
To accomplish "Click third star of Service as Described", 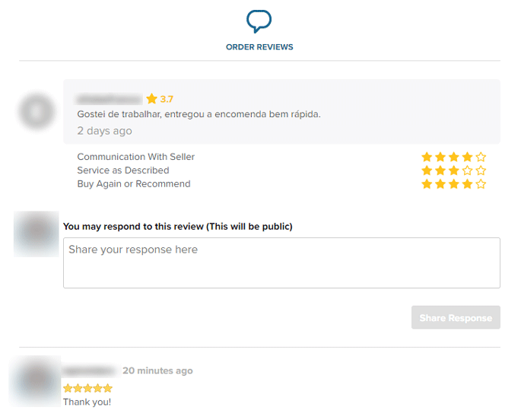I will 454,170.
